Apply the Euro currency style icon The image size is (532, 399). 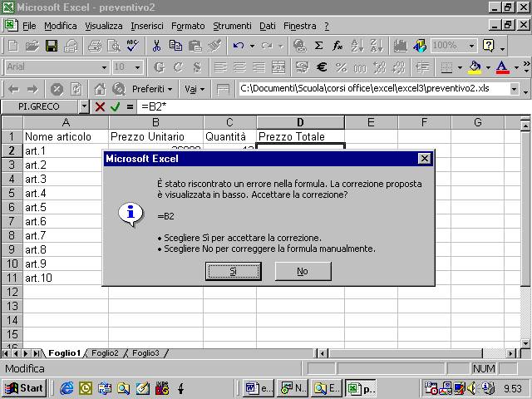point(322,67)
